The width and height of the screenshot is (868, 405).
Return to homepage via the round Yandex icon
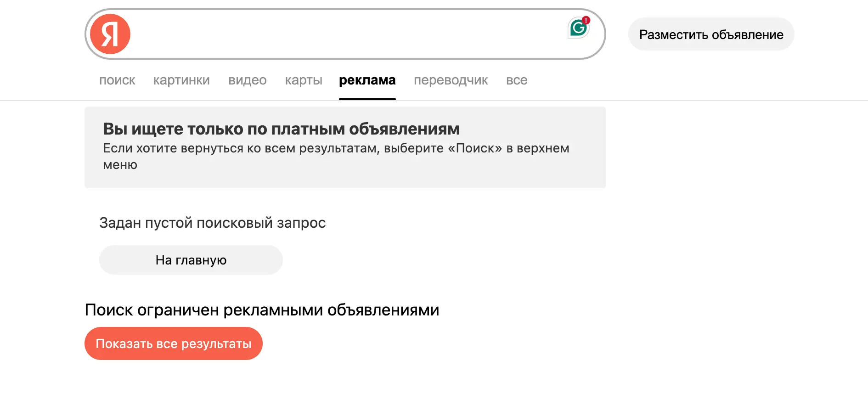pos(110,34)
